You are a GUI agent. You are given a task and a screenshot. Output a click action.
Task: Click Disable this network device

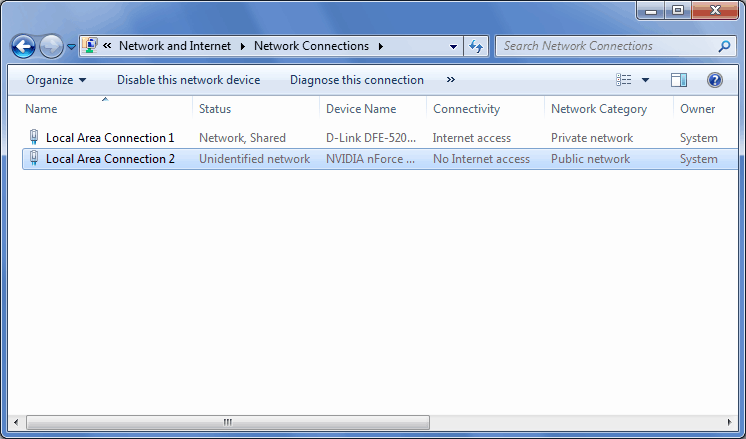(188, 80)
